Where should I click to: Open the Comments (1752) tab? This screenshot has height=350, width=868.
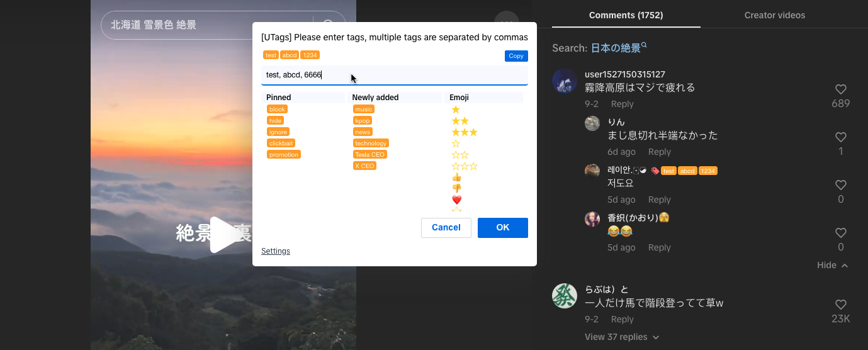coord(626,15)
